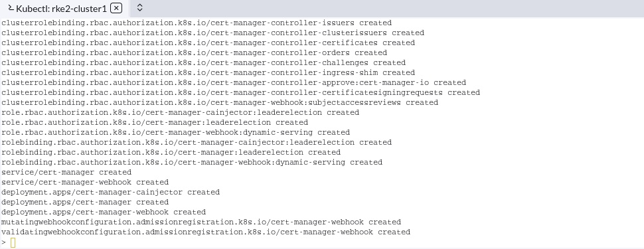644x249 pixels.
Task: Click the cert-manager-controller-issuers clusterrolebinding line
Action: [x=197, y=23]
